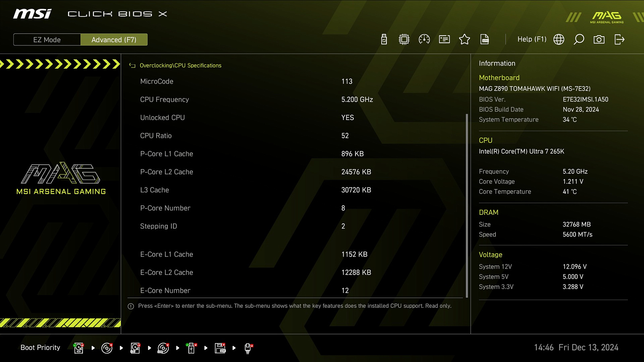This screenshot has width=644, height=362.
Task: Click the MSI logo
Action: point(32,14)
